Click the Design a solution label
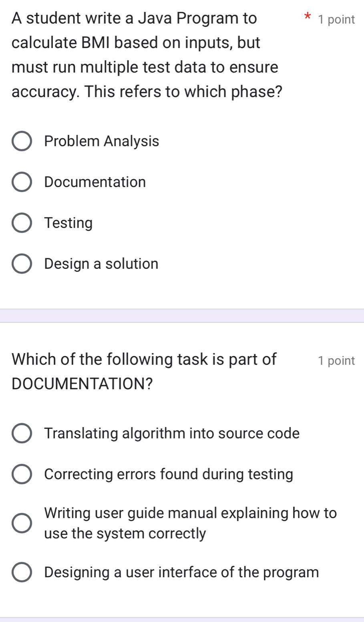 [x=101, y=264]
